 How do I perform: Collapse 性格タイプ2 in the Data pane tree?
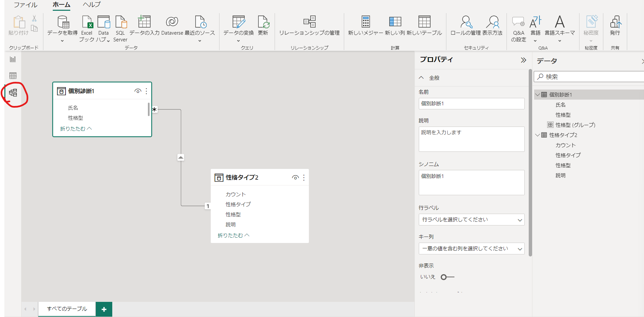click(537, 135)
